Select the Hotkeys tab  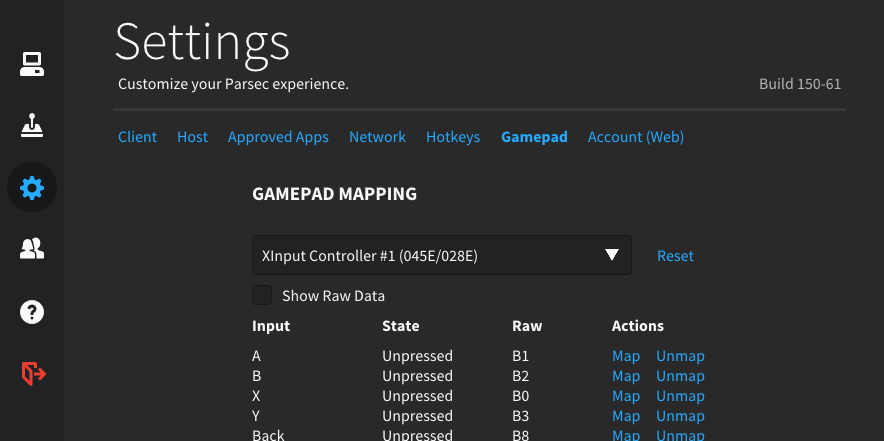pyautogui.click(x=453, y=137)
